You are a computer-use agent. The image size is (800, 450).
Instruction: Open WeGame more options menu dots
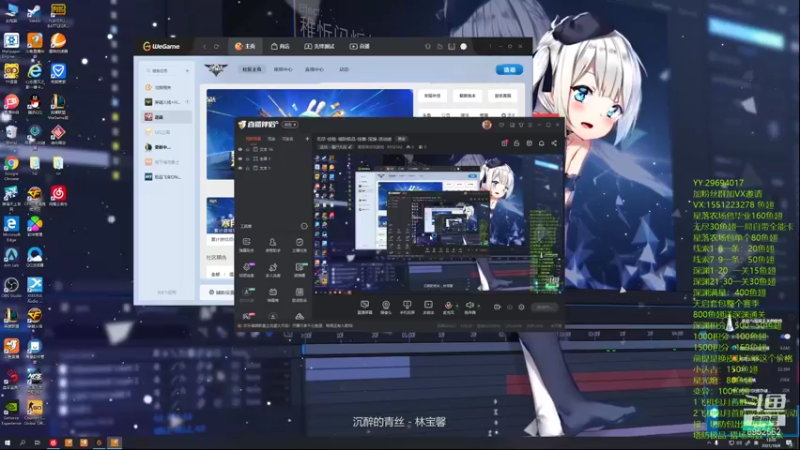pos(490,46)
